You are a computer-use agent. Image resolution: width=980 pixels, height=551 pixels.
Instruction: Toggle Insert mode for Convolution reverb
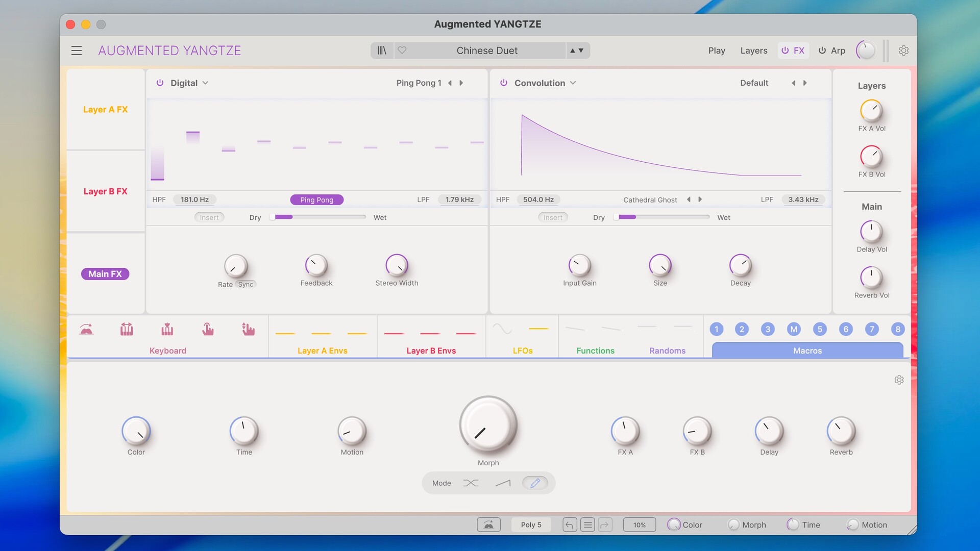553,217
